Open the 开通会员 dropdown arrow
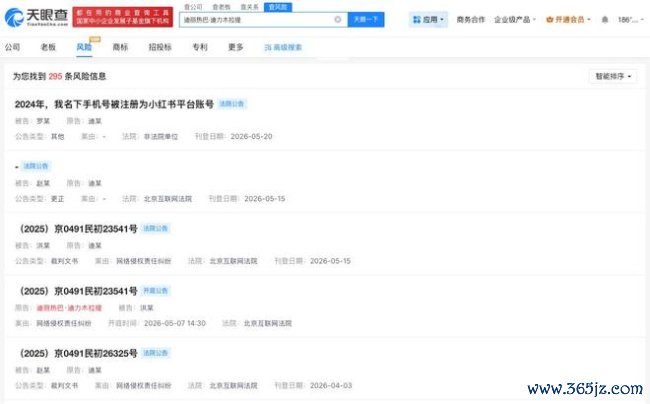Screen dimensions: 650x404 (589, 19)
